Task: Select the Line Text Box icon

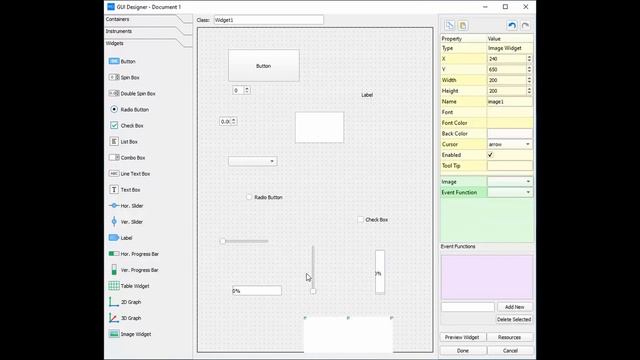Action: (114, 173)
